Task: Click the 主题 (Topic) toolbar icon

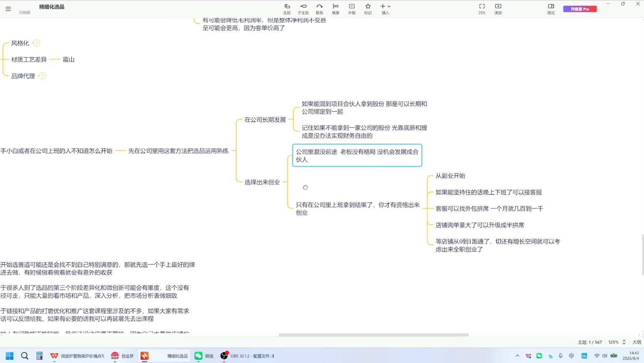Action: (287, 9)
